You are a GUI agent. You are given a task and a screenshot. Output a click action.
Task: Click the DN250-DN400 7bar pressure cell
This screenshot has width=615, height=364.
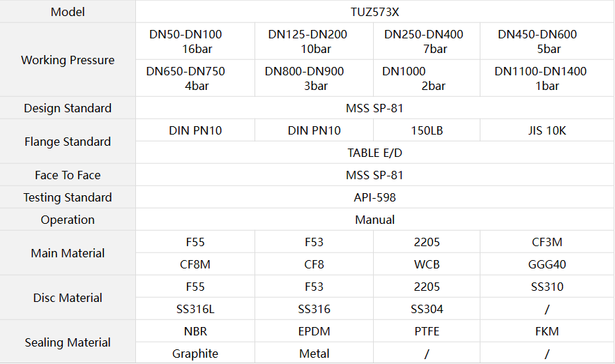(427, 41)
